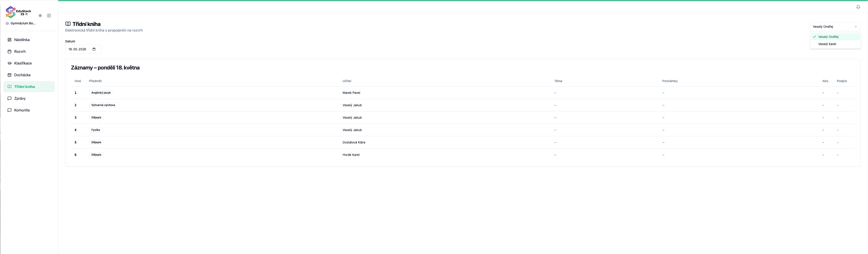Click the Docházka calendar icon
The height and width of the screenshot is (254, 868).
(x=9, y=75)
